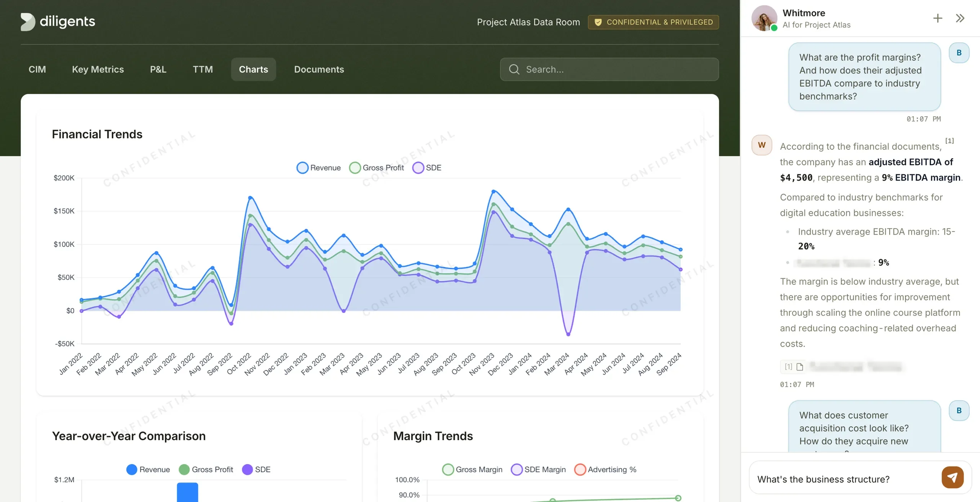Send message with the paper plane icon
Viewport: 980px width, 502px height.
[x=952, y=477]
